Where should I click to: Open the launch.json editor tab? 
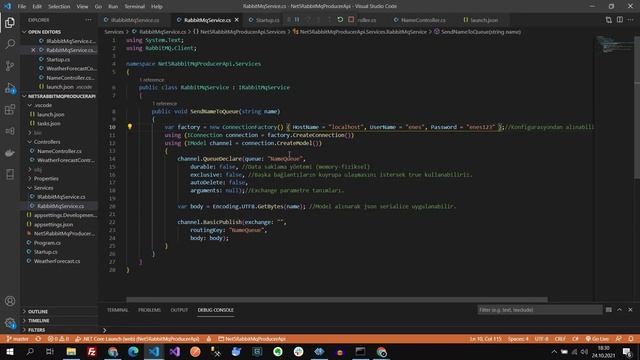(484, 20)
